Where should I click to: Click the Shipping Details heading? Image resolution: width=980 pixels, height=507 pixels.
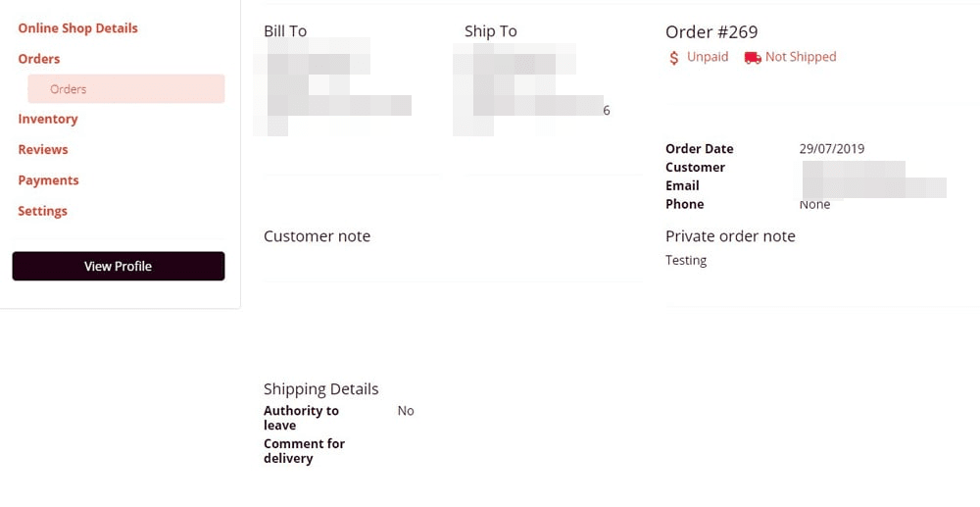coord(320,389)
